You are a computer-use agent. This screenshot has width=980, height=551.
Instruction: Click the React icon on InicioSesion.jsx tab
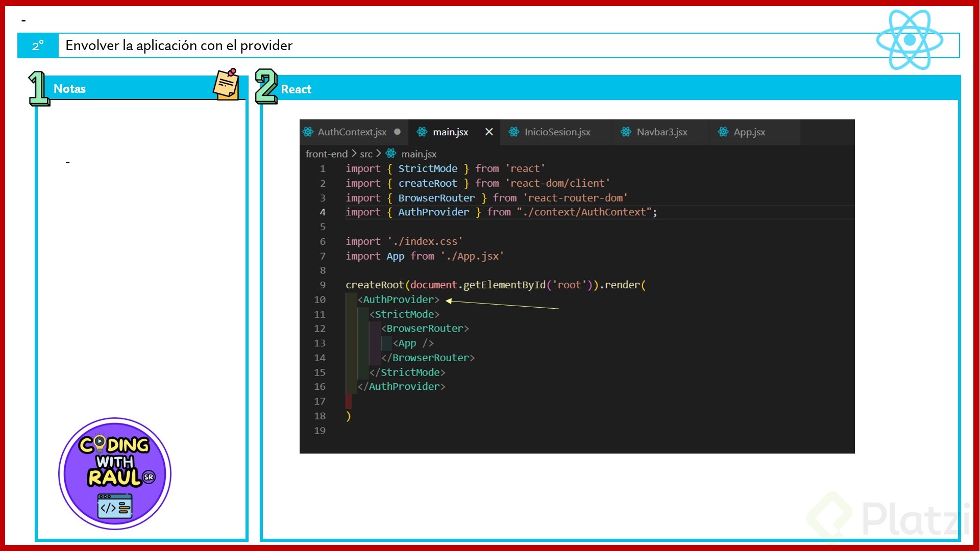click(x=514, y=132)
